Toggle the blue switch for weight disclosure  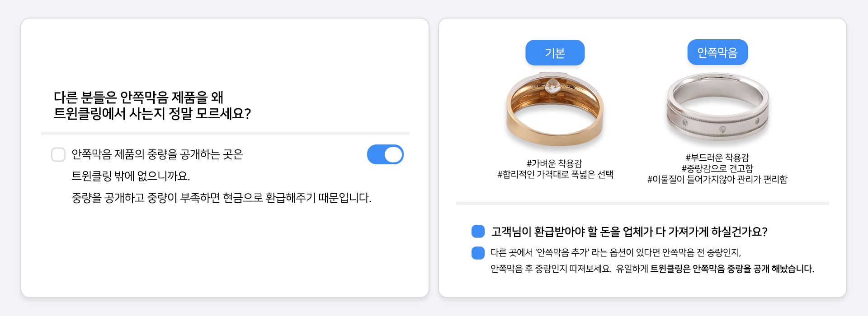pyautogui.click(x=385, y=154)
